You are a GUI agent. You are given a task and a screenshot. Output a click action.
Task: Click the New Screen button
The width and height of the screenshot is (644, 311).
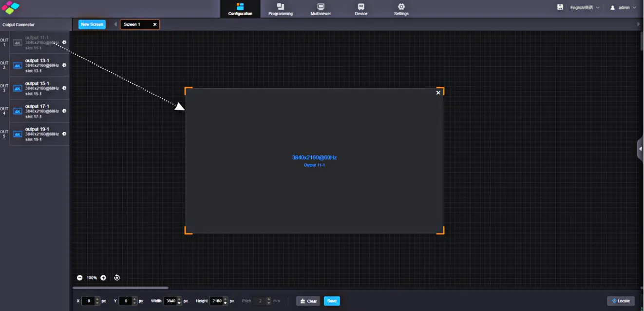coord(92,24)
